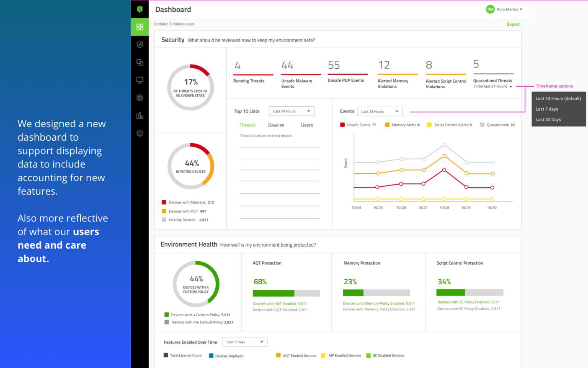Viewport: 588px width, 368px height.
Task: Click the Running Threats count 4
Action: 238,66
